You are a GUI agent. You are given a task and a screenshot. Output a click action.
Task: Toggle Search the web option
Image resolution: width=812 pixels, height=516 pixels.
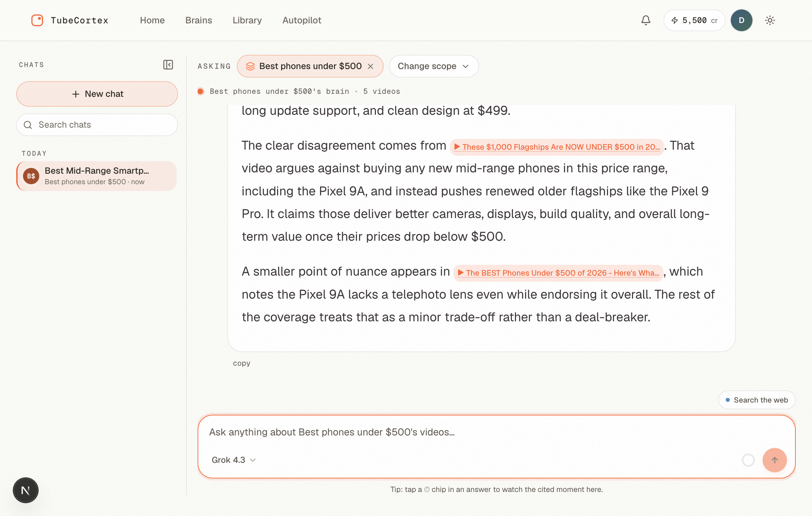(757, 400)
